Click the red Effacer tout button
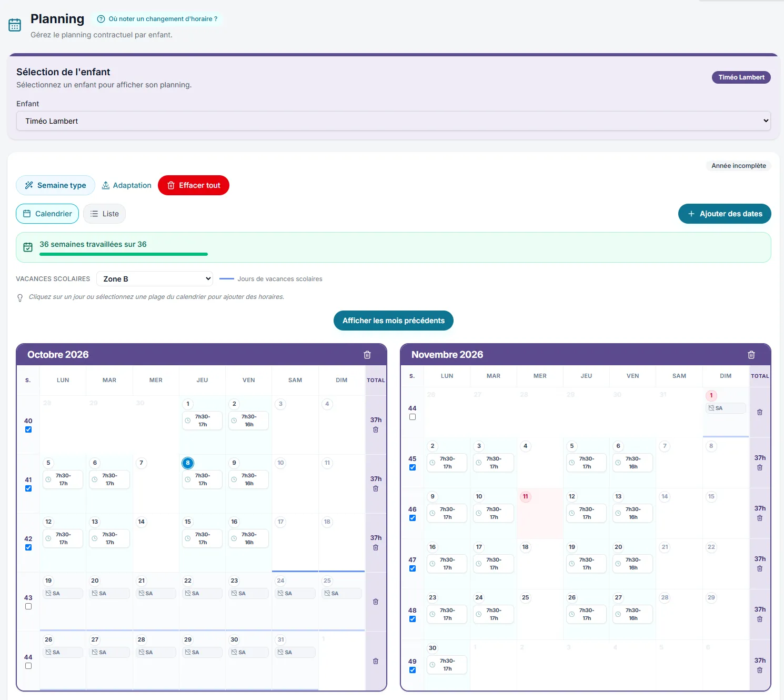This screenshot has width=784, height=700. (194, 185)
